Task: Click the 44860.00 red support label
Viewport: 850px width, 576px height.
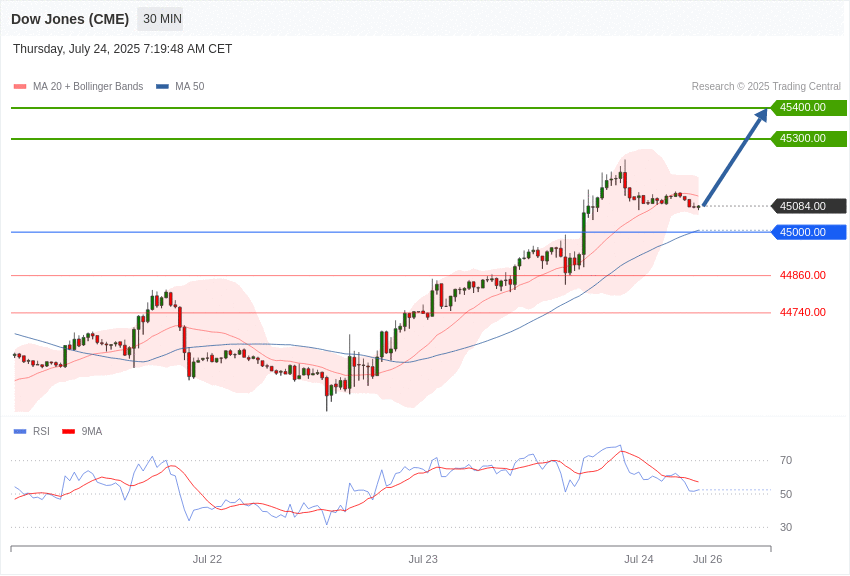Action: pos(802,275)
